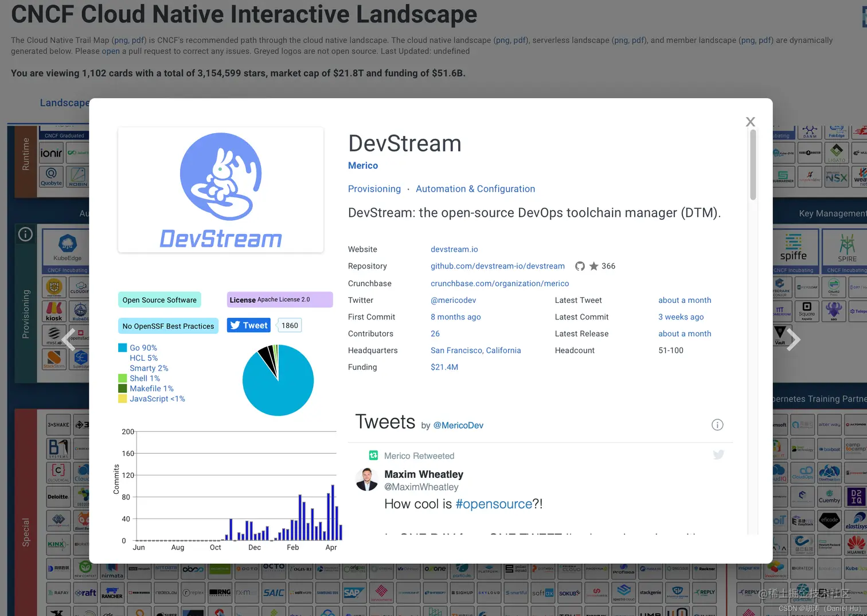Visit the crunchbase.com/organization/merico link
Viewport: 867px width, 616px height.
[499, 283]
